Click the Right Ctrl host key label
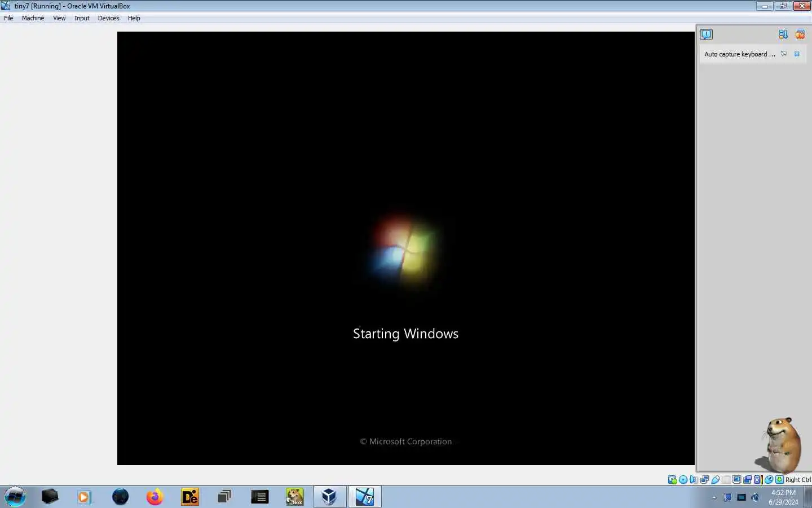 point(798,480)
